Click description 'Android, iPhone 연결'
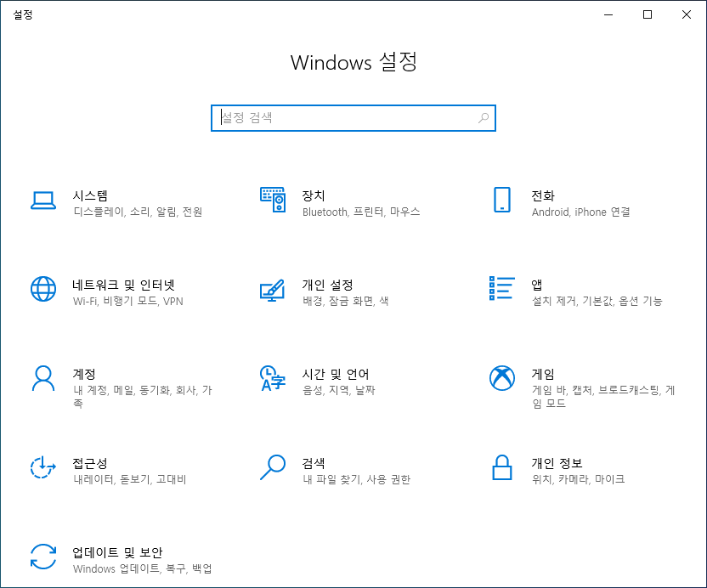Screen dimensions: 707x588 pos(580,212)
